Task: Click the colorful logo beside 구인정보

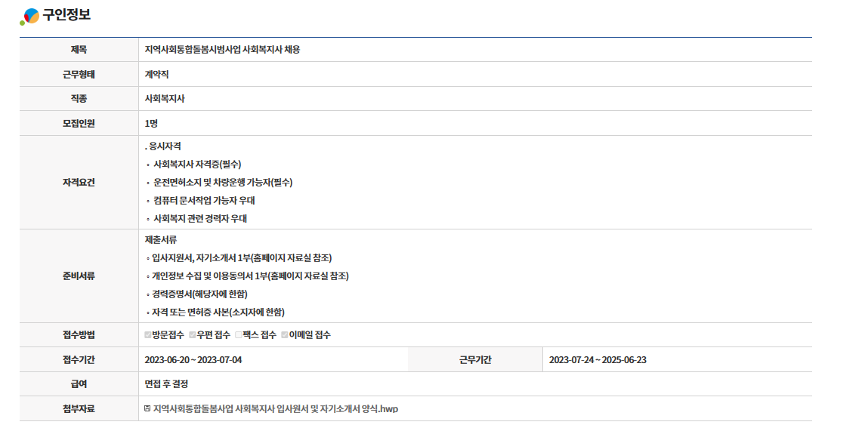Action: click(x=29, y=16)
